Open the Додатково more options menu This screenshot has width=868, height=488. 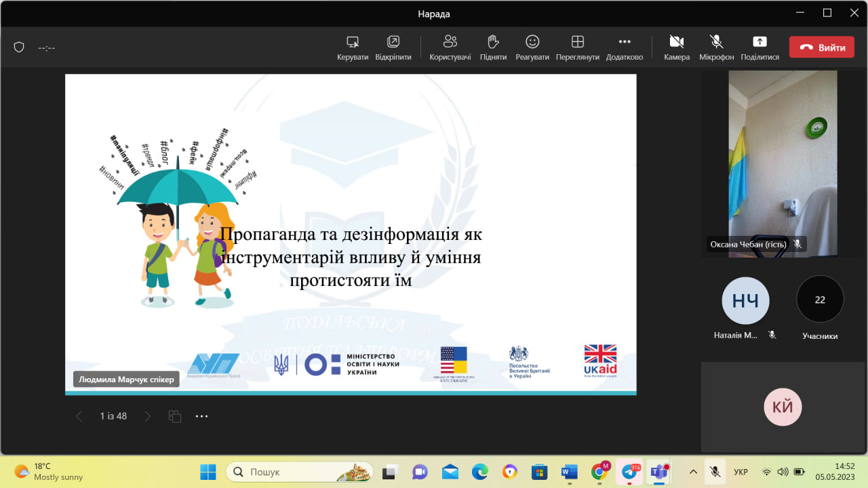coord(624,42)
